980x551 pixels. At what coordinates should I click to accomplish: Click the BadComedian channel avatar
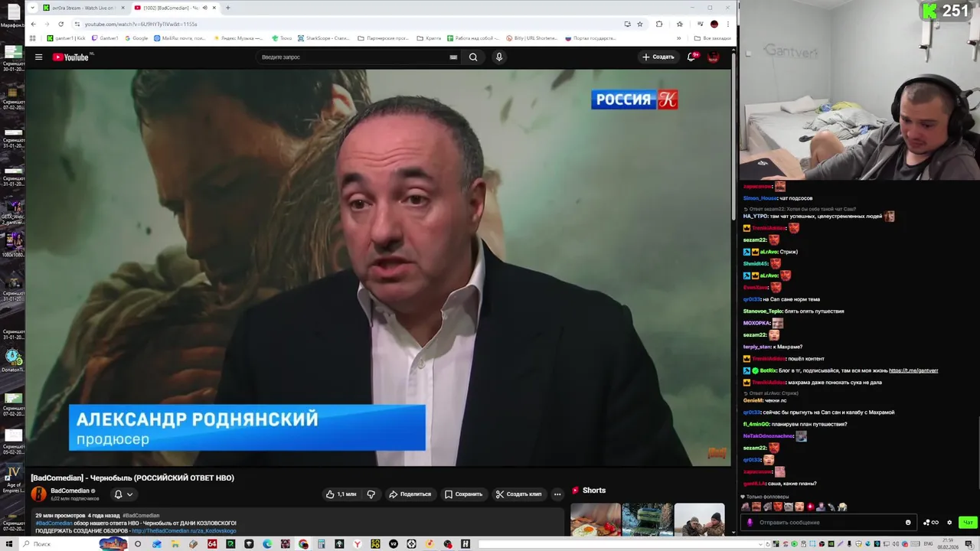click(x=38, y=494)
